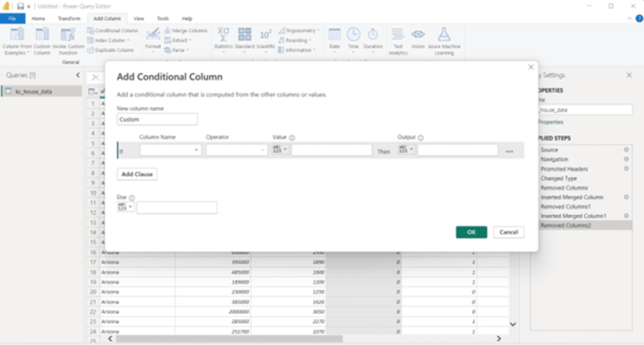Select the Add Column tab
Screen dimensions: 644x345
tap(107, 18)
